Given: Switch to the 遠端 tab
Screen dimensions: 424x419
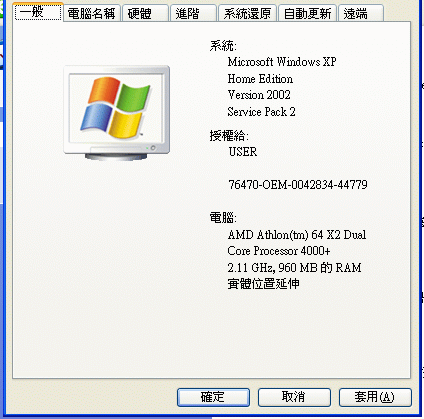Looking at the screenshot, I should (x=361, y=14).
